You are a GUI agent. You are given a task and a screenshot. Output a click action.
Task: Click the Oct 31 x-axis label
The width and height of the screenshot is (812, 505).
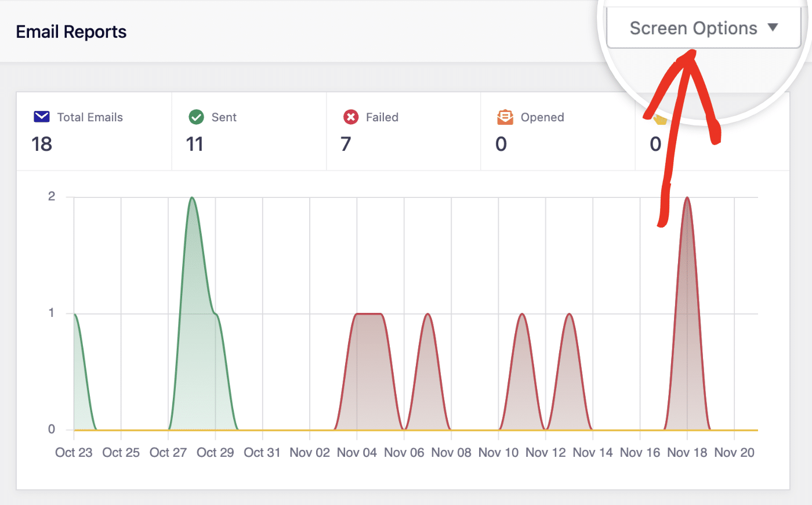[262, 453]
